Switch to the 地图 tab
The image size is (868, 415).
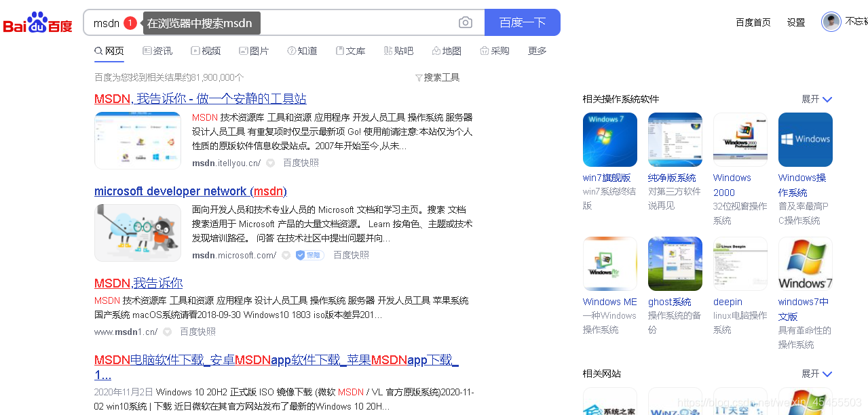[447, 51]
